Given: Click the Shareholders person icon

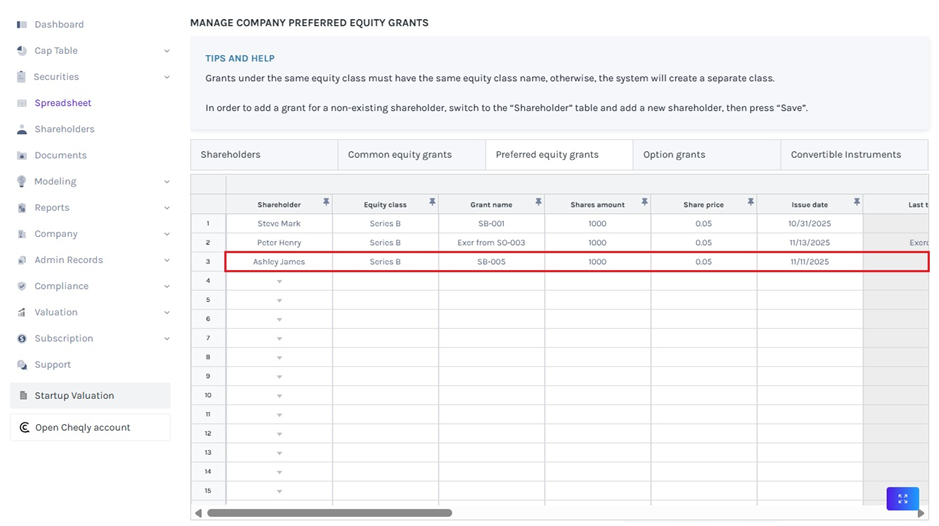Looking at the screenshot, I should pyautogui.click(x=22, y=129).
